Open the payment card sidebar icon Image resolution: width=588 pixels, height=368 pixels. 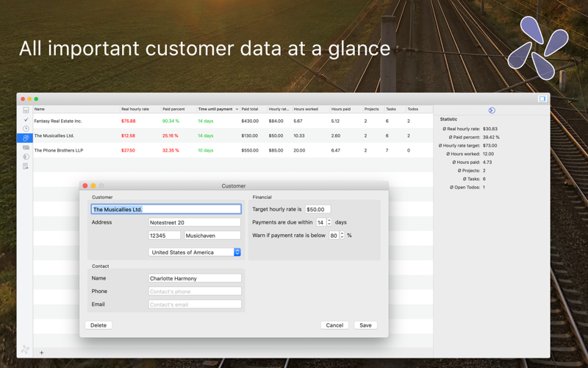[26, 148]
